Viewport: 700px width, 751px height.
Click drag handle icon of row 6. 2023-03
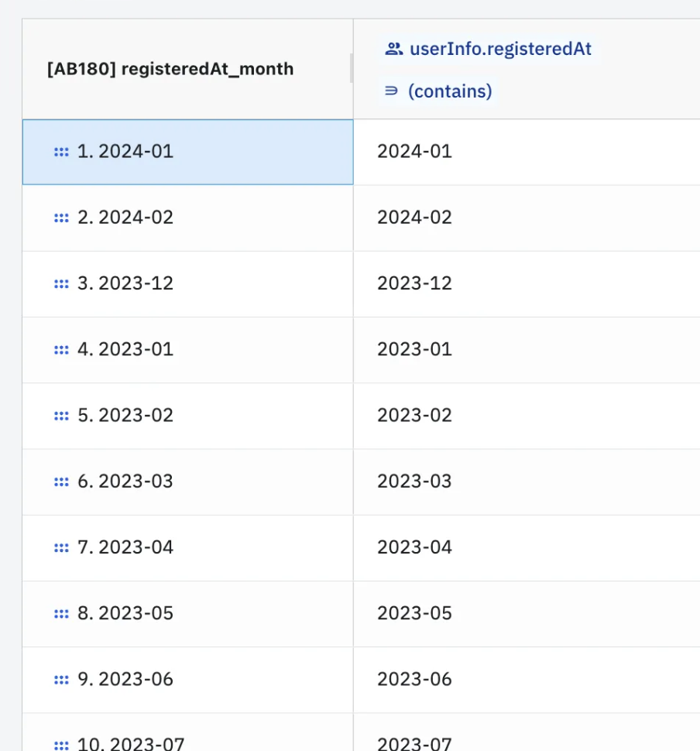click(x=61, y=482)
